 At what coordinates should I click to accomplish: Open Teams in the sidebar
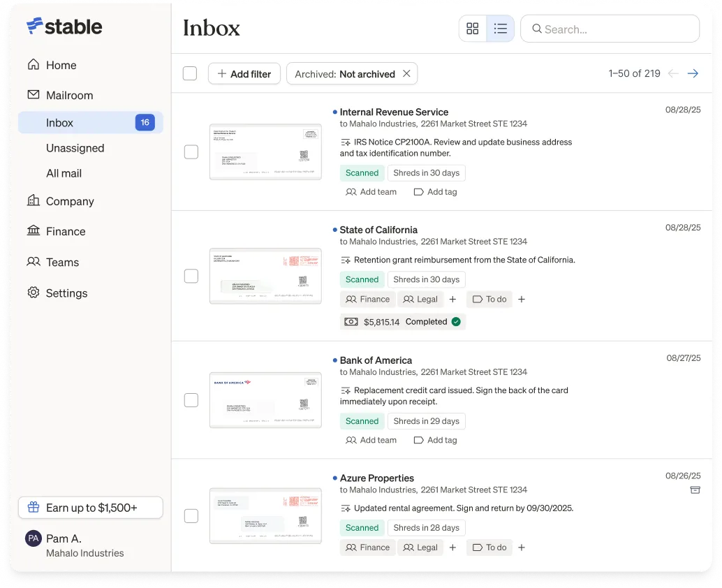click(x=53, y=262)
